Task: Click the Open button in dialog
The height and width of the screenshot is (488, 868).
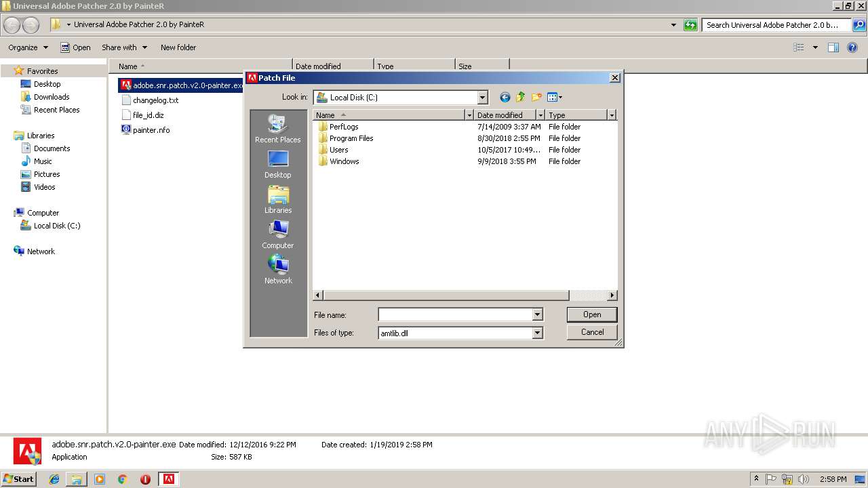Action: (x=592, y=314)
